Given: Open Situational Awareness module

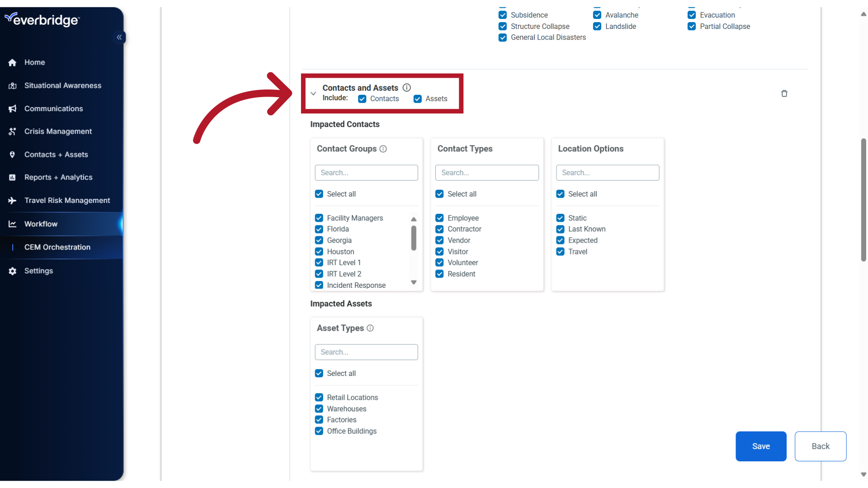Looking at the screenshot, I should pyautogui.click(x=62, y=85).
